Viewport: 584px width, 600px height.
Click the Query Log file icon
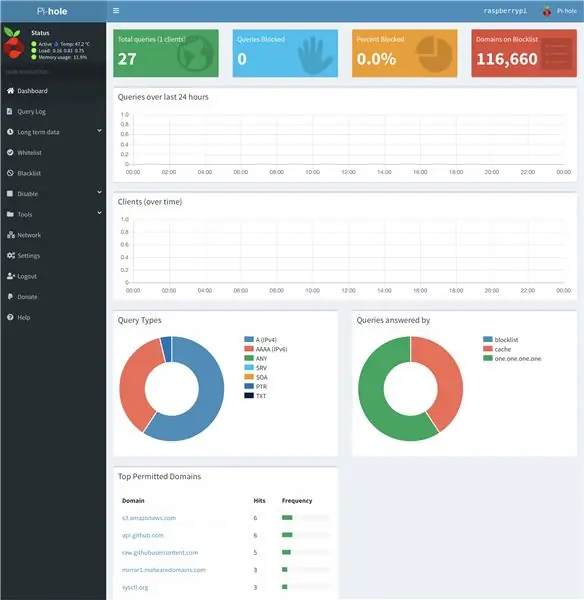pyautogui.click(x=10, y=111)
